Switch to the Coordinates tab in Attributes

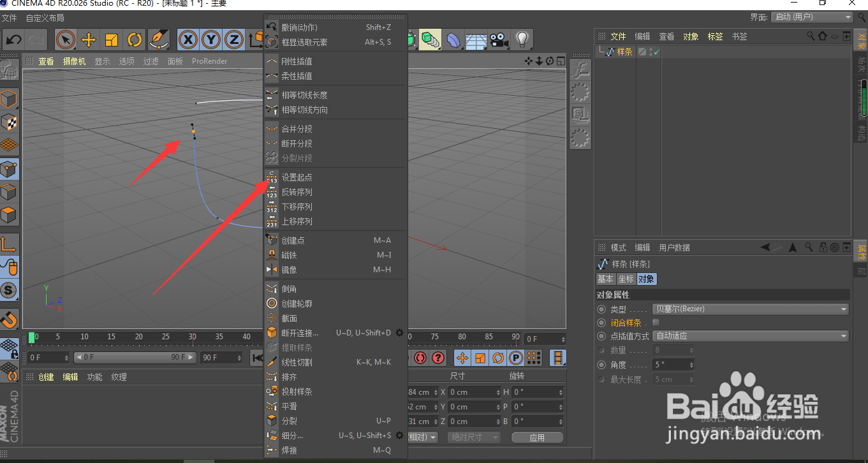pos(626,279)
